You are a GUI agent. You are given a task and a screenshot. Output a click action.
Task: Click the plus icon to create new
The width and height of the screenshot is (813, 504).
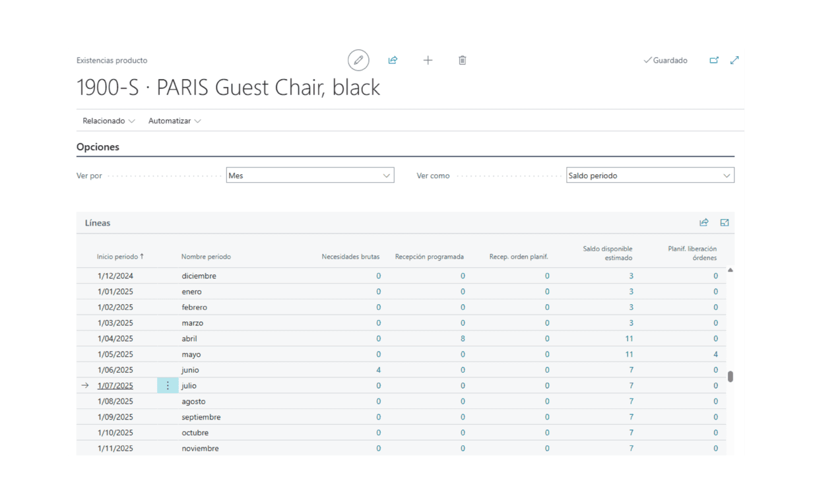[x=428, y=60]
